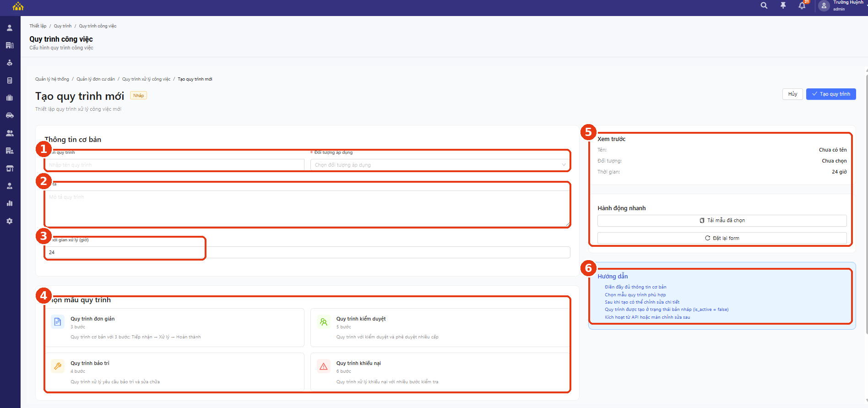The height and width of the screenshot is (408, 868).
Task: Click the guide line Sau khi tạo có thể chỉnh sửa
Action: pos(642,302)
